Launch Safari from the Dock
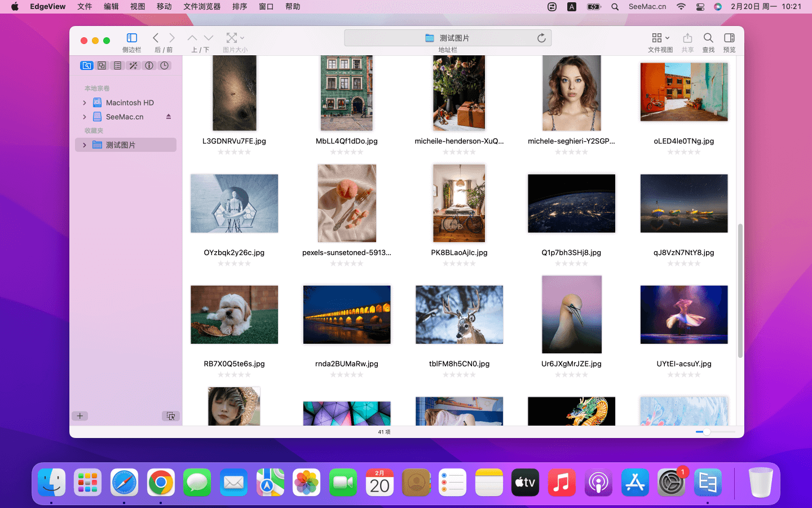This screenshot has width=812, height=508. [124, 483]
